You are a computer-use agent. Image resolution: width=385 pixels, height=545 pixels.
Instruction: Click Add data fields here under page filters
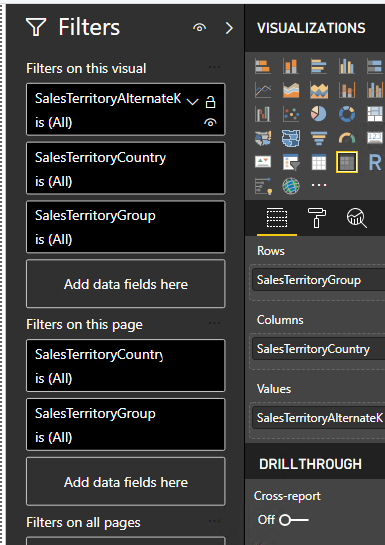[x=126, y=482]
